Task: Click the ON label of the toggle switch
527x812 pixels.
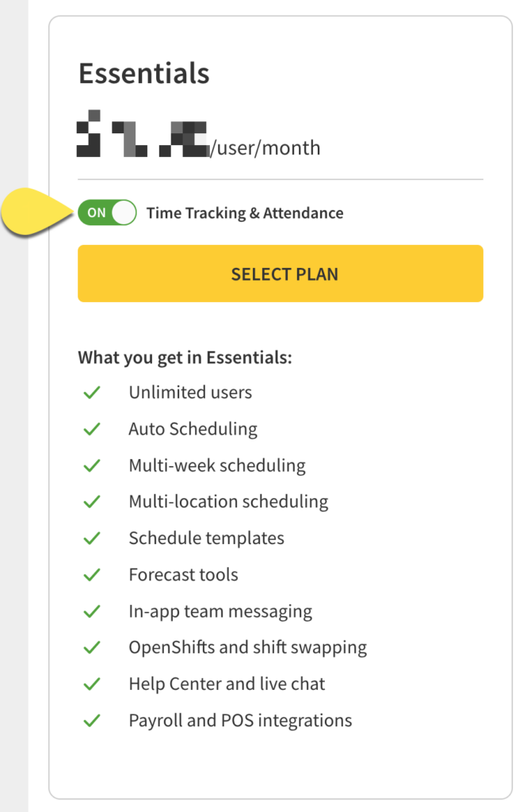Action: tap(97, 213)
